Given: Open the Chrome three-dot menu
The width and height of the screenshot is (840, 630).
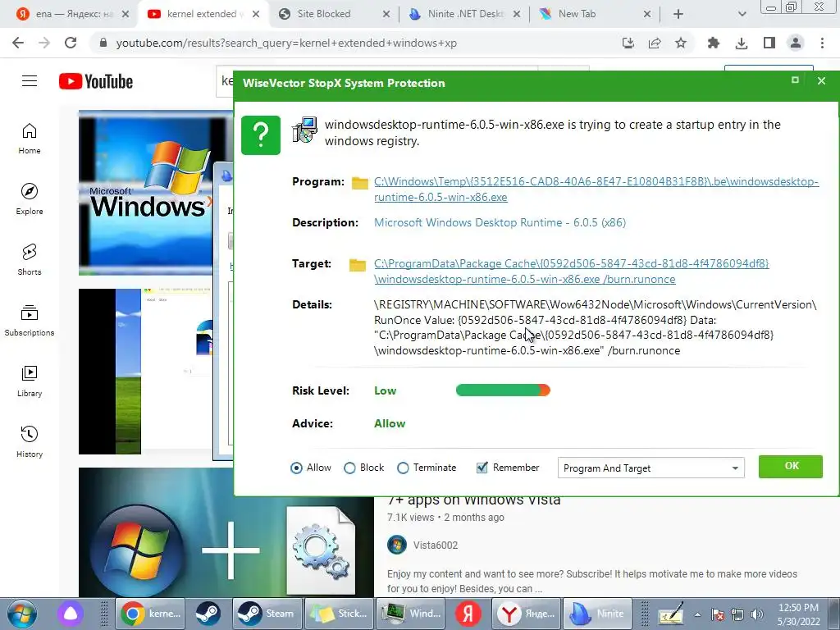Looking at the screenshot, I should pos(822,43).
